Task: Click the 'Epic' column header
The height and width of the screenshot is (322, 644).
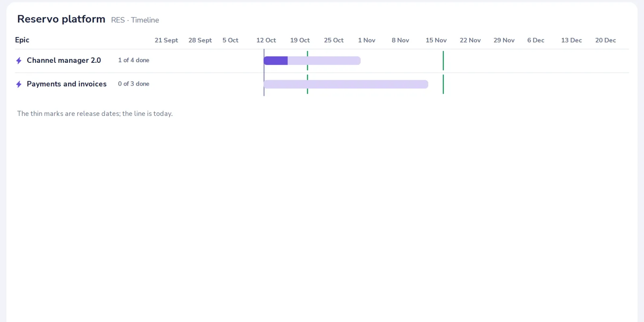Action: [22, 40]
